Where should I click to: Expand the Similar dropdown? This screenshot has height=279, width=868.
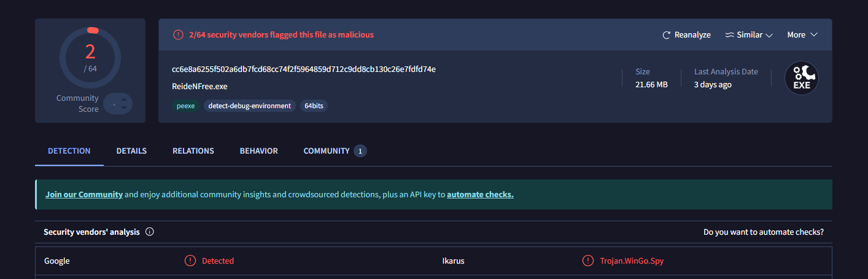[x=749, y=35]
